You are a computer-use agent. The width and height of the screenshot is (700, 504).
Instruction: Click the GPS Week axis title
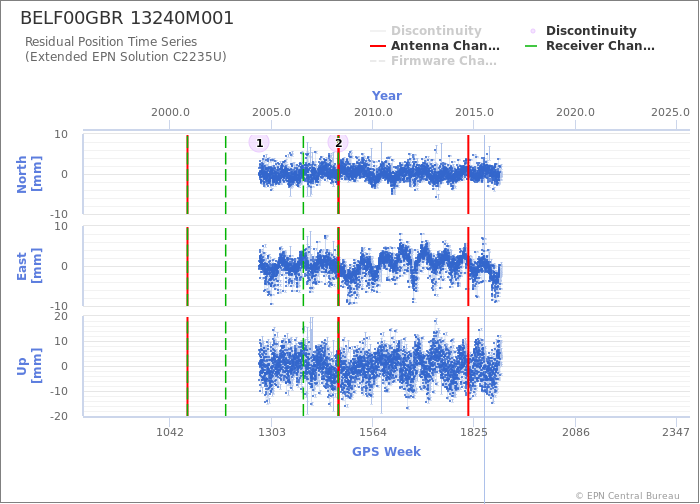pos(387,451)
